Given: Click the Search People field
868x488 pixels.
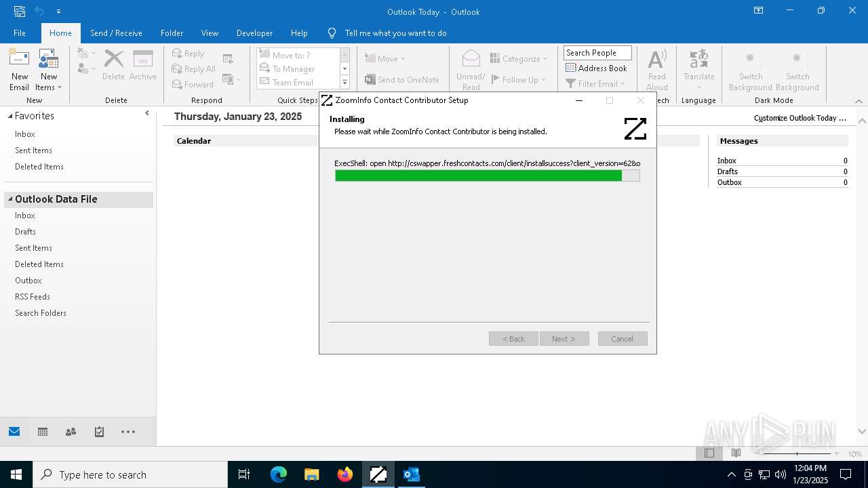Looking at the screenshot, I should (x=597, y=53).
